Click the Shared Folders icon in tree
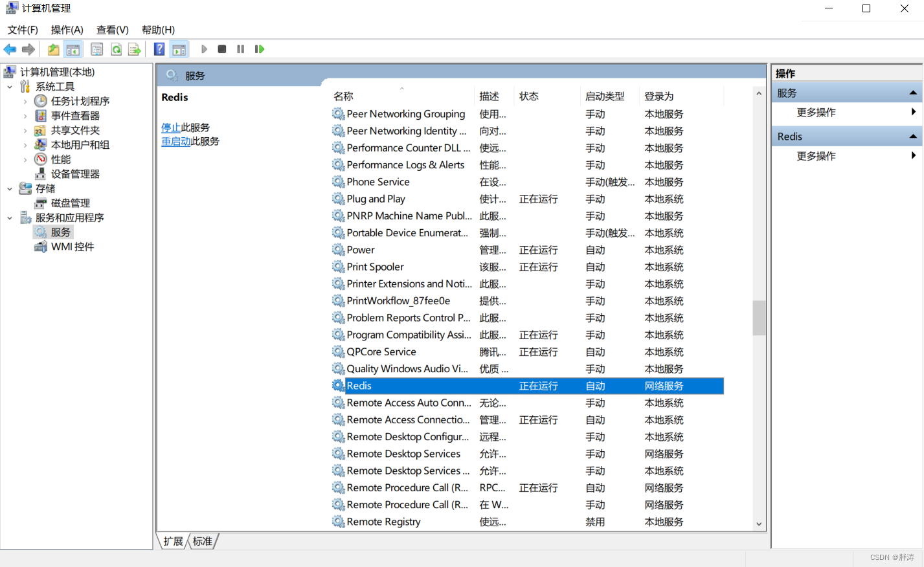Screen dimensions: 924x567 (41, 130)
